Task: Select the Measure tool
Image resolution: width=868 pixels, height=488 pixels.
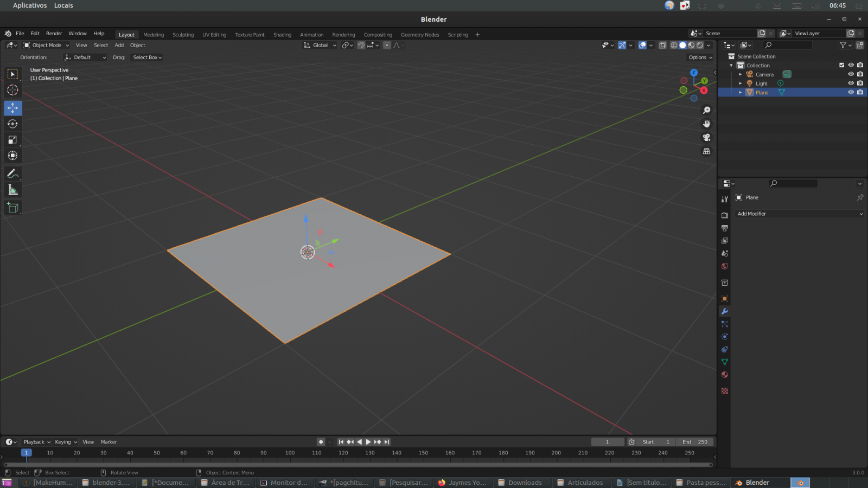Action: tap(12, 190)
